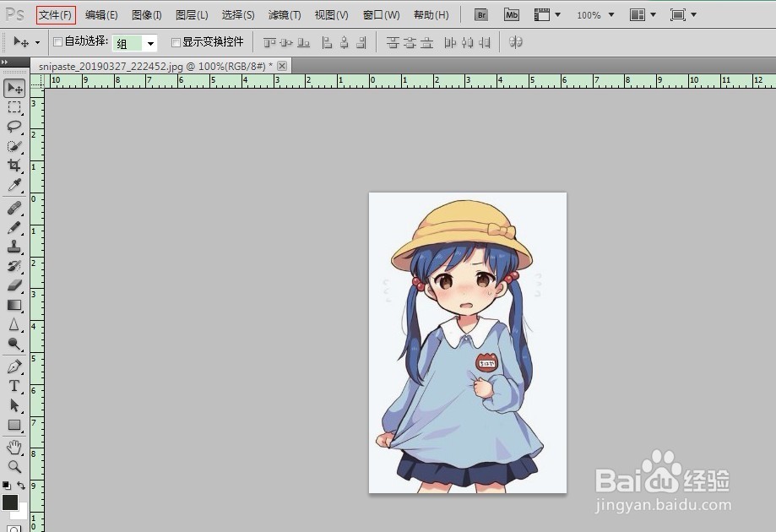
Task: Distribute vertical centers of layers
Action: click(410, 42)
